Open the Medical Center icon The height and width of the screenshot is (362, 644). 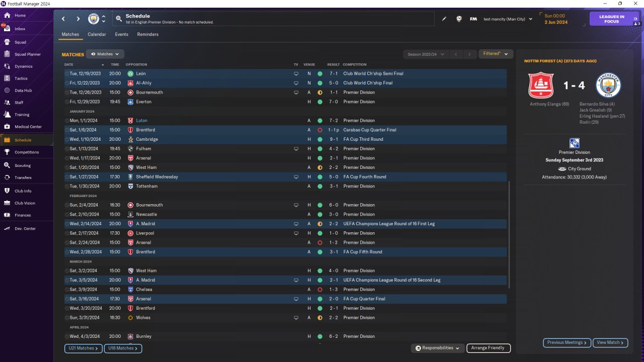point(7,127)
